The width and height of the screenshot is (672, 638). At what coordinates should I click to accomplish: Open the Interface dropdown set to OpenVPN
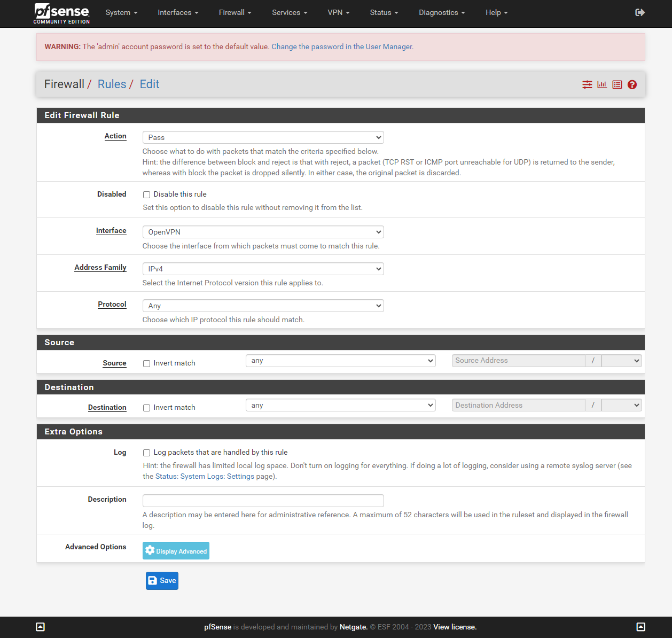tap(263, 232)
